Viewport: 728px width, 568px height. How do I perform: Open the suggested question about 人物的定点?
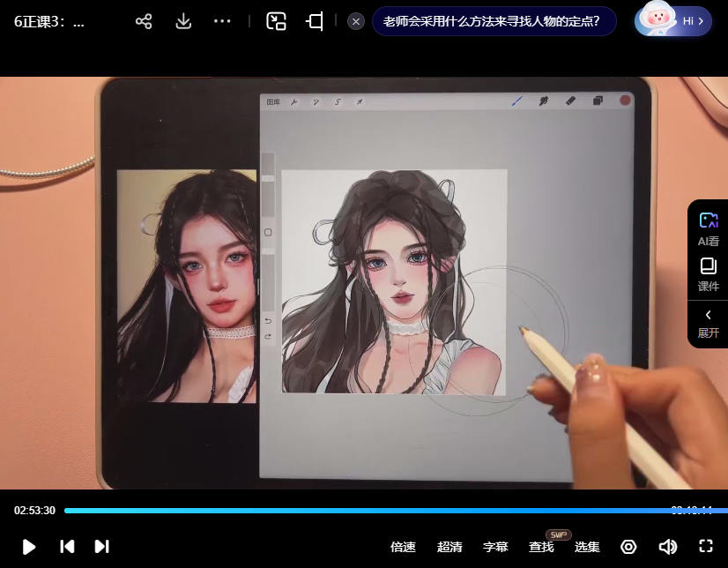click(492, 21)
